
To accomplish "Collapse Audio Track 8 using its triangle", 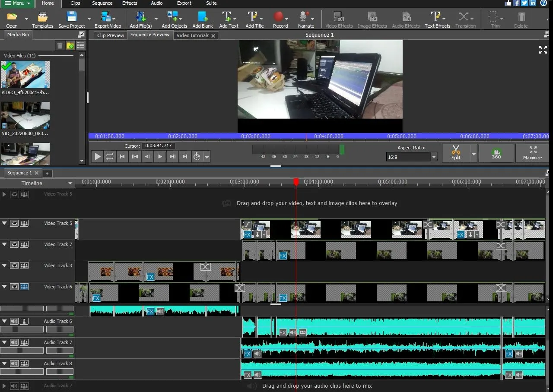I will [x=4, y=364].
